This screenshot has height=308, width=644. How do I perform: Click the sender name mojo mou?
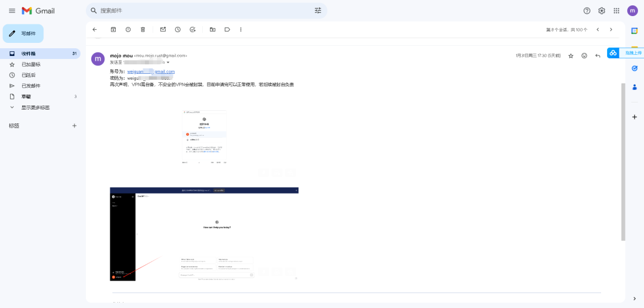[x=121, y=55]
